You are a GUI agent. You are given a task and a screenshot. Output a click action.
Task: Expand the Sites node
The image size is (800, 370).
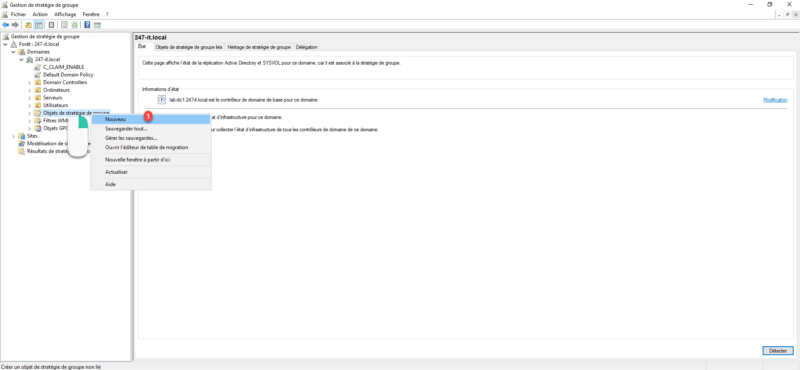coord(13,136)
